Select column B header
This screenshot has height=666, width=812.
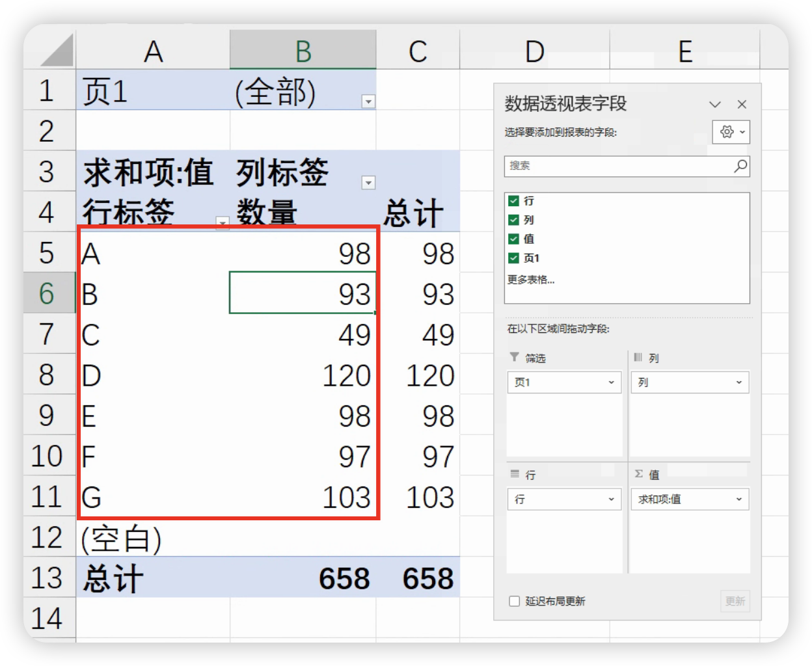click(x=303, y=50)
